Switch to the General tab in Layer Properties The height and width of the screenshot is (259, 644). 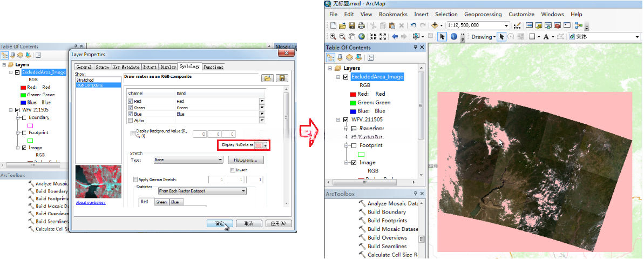[x=84, y=67]
